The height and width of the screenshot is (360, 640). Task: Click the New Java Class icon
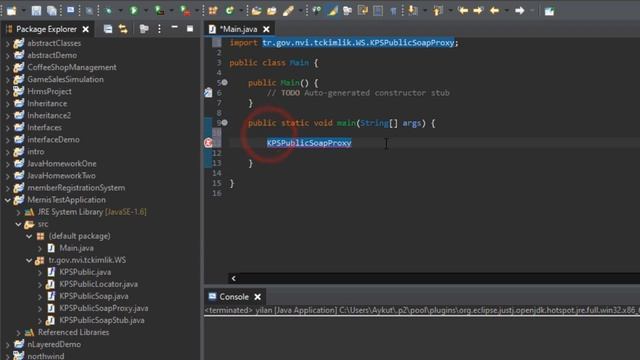tap(229, 10)
